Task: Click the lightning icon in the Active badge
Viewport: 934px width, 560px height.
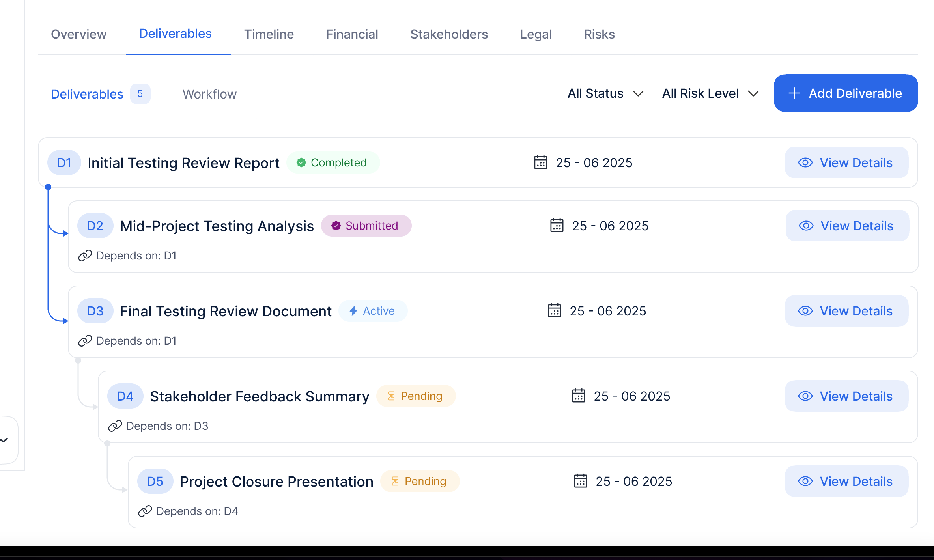Action: (353, 311)
